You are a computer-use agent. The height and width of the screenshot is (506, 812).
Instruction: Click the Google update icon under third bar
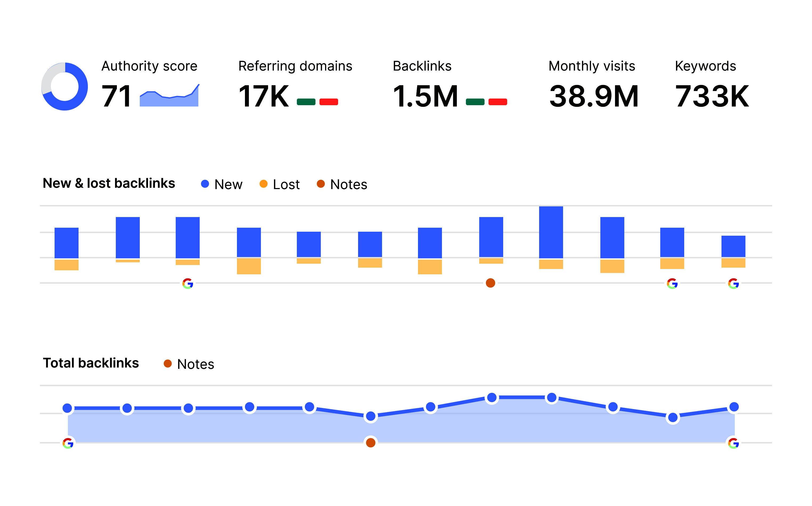[188, 284]
